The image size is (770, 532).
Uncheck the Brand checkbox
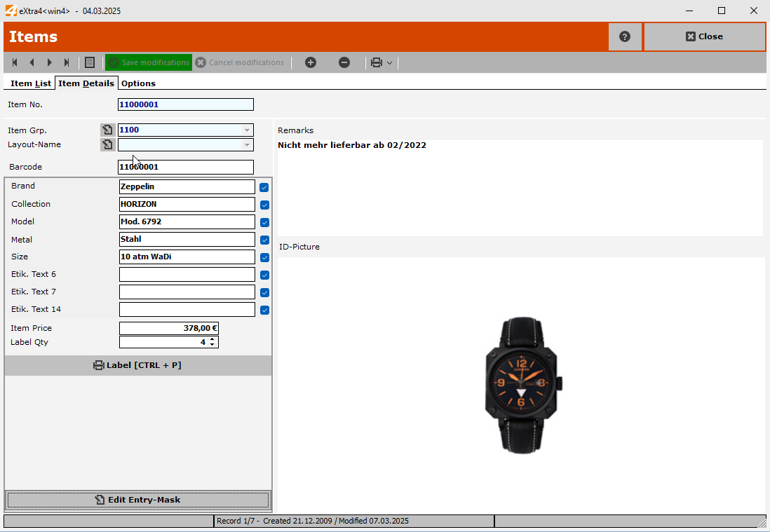point(264,187)
